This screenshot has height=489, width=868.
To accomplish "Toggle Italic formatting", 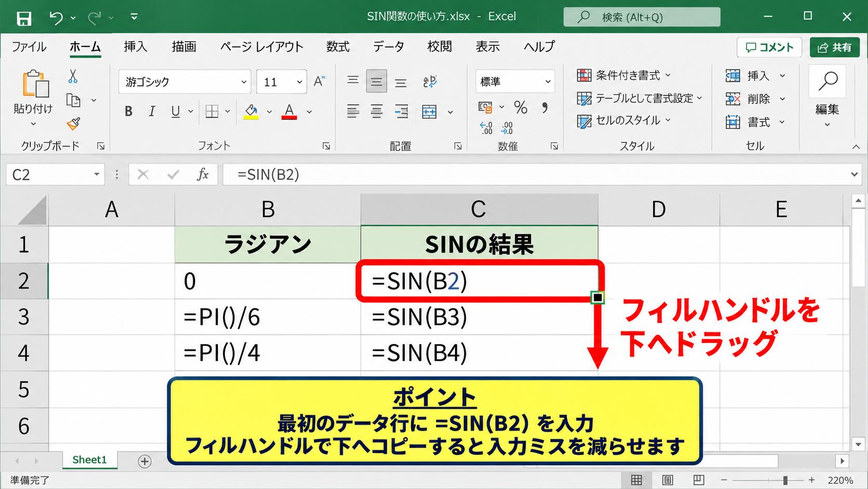I will pyautogui.click(x=152, y=111).
